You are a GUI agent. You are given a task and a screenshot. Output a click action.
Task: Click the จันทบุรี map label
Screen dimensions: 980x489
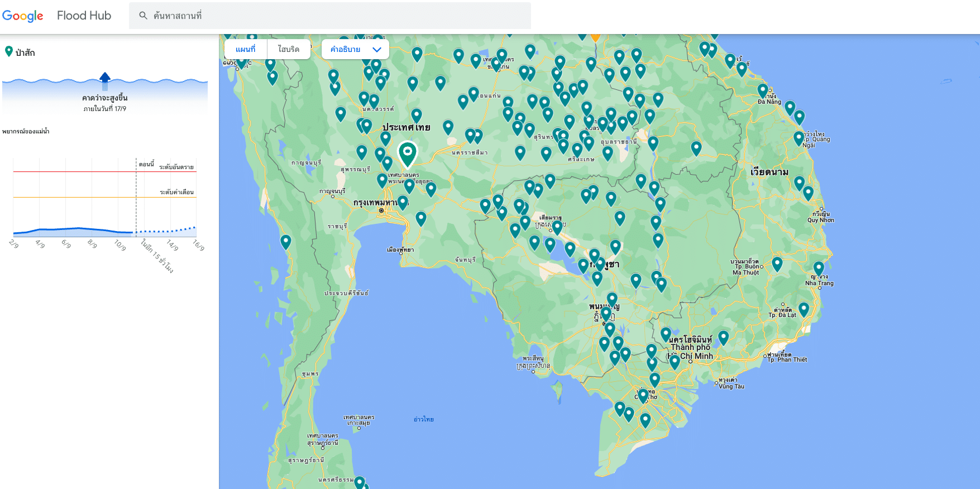pyautogui.click(x=465, y=260)
